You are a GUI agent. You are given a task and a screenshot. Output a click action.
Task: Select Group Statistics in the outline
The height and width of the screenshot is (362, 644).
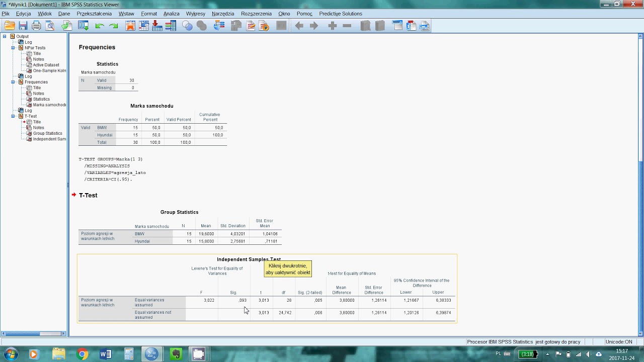click(47, 133)
